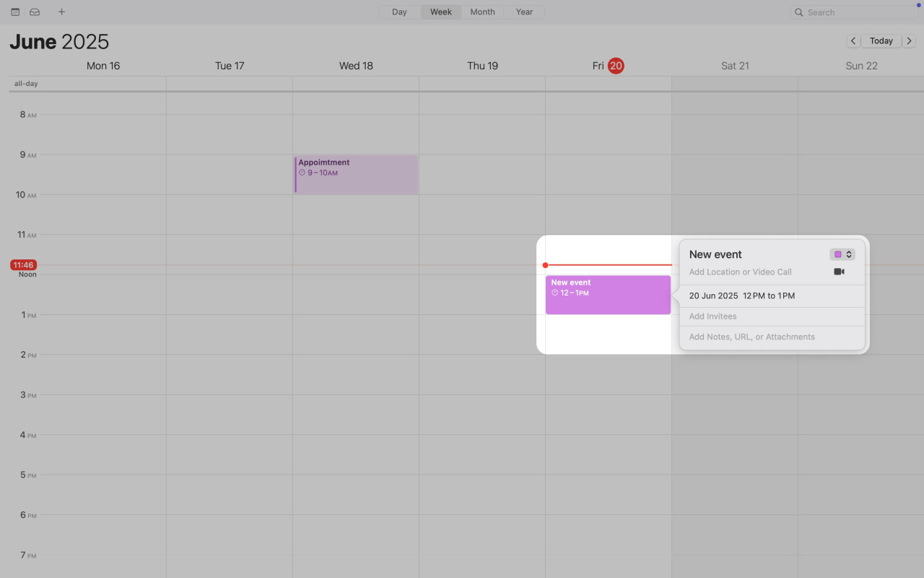Go to previous week with left chevron

point(853,41)
